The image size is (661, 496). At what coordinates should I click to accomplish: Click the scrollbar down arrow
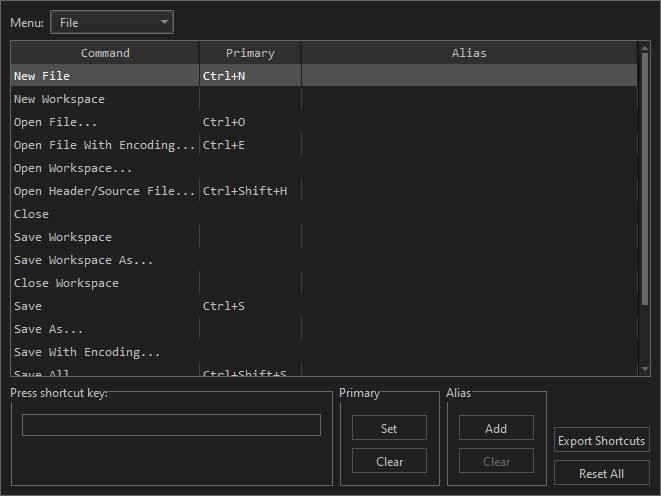(645, 369)
